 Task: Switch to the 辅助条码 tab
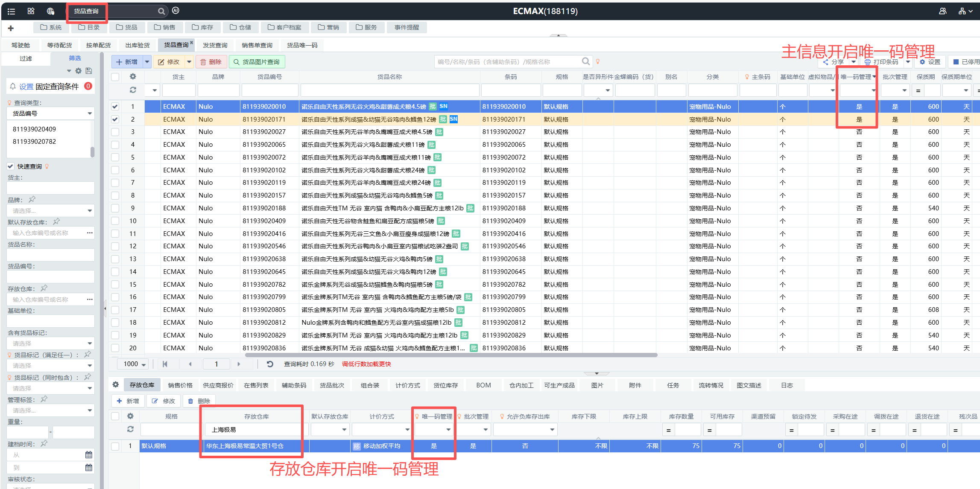pos(294,385)
